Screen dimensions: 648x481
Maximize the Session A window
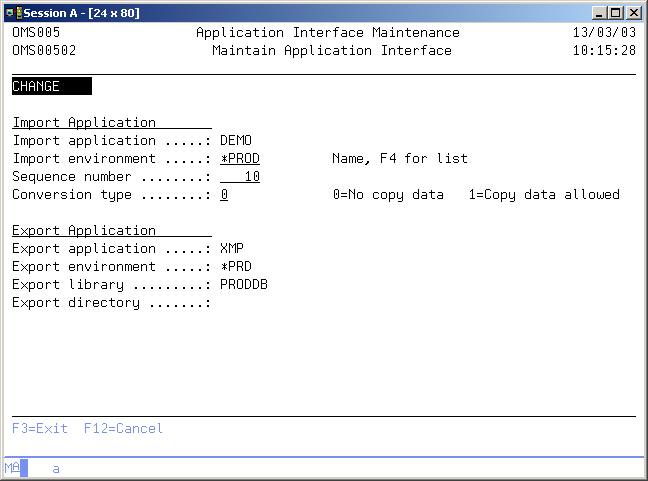[616, 12]
